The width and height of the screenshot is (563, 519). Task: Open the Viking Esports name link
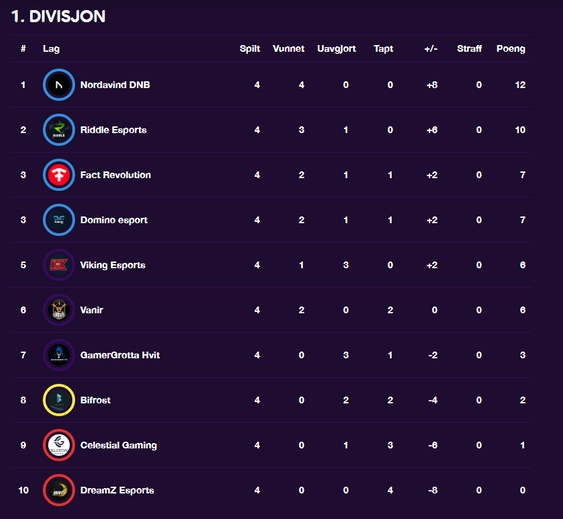tap(113, 265)
